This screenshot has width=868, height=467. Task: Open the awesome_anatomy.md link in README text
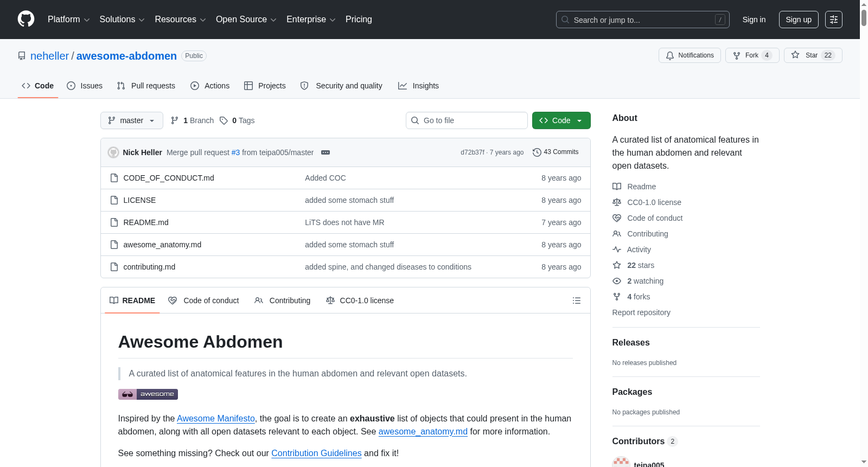coord(423,432)
